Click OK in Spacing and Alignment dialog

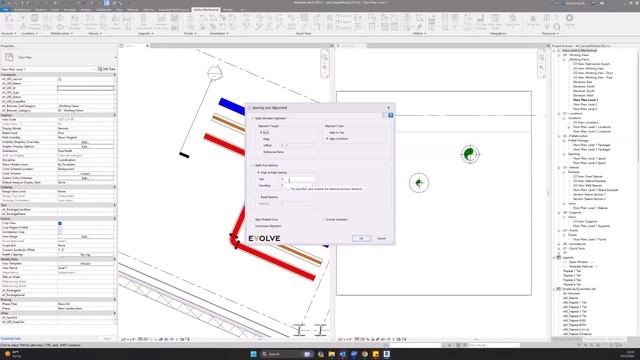pyautogui.click(x=361, y=238)
